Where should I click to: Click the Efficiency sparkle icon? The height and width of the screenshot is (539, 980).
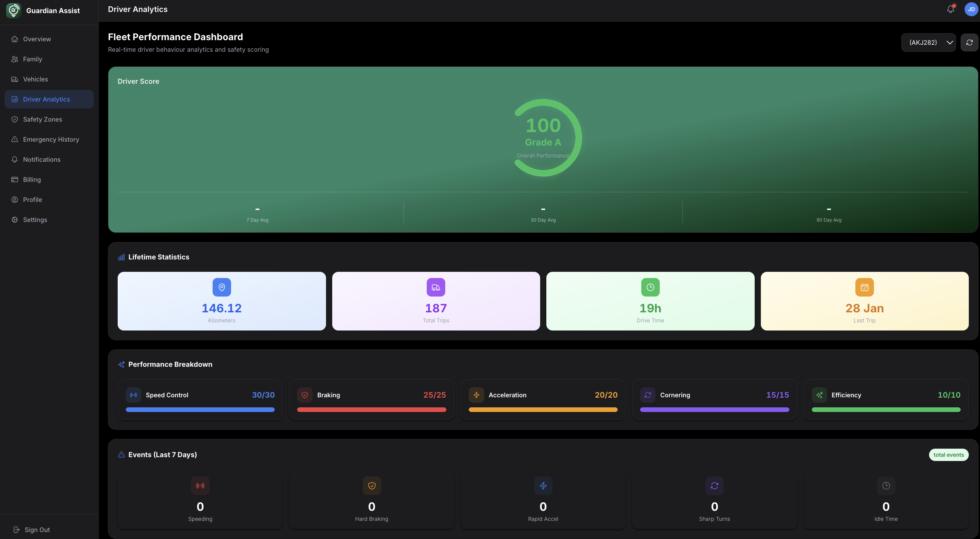click(819, 395)
